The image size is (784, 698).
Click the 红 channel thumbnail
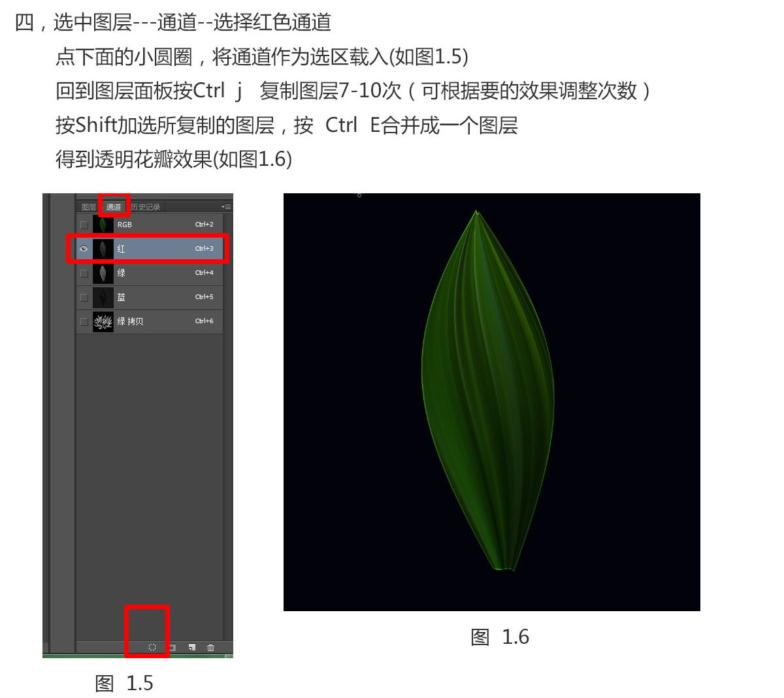[103, 249]
